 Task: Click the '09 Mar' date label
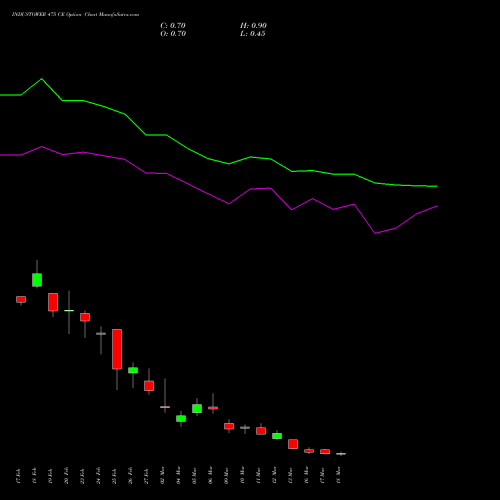pos(226,475)
